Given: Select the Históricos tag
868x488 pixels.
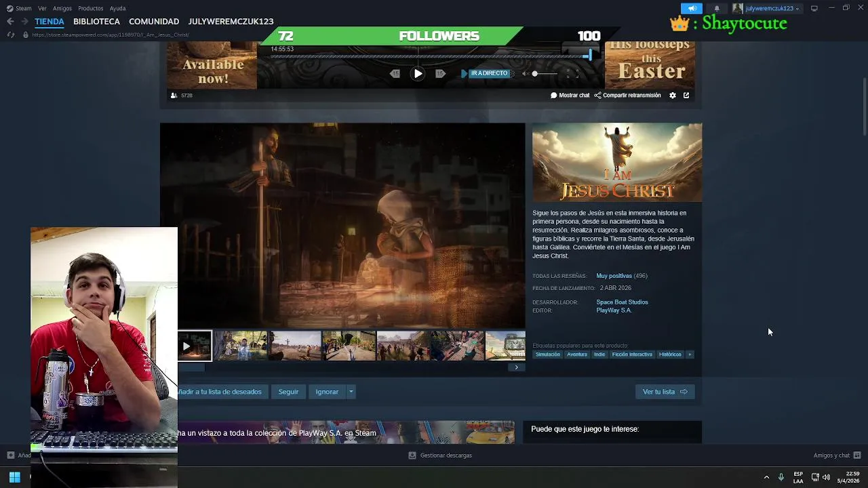Looking at the screenshot, I should (x=670, y=354).
